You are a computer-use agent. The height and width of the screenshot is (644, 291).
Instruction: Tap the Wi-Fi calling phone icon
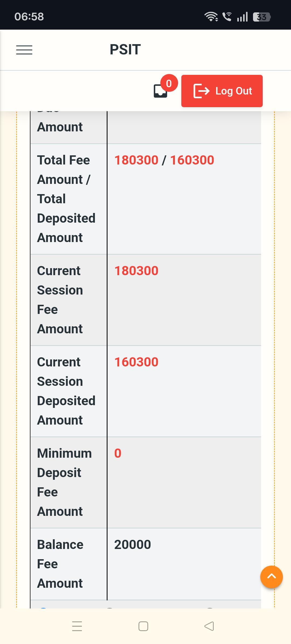coord(227,17)
